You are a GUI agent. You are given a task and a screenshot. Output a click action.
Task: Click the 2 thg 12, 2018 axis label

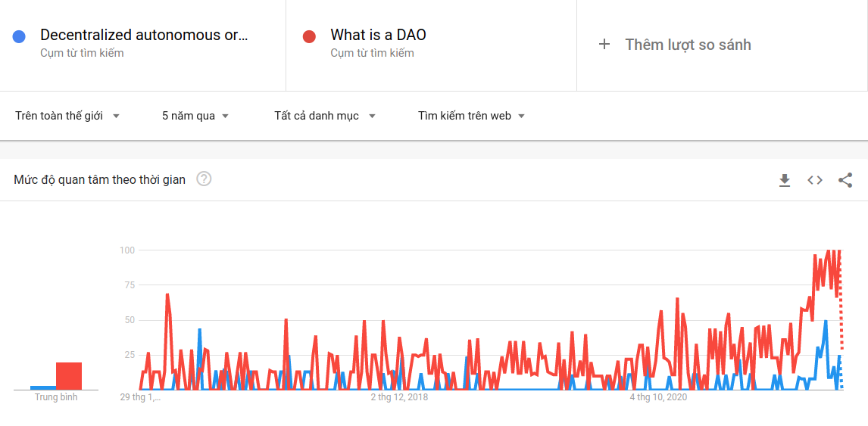pos(399,397)
